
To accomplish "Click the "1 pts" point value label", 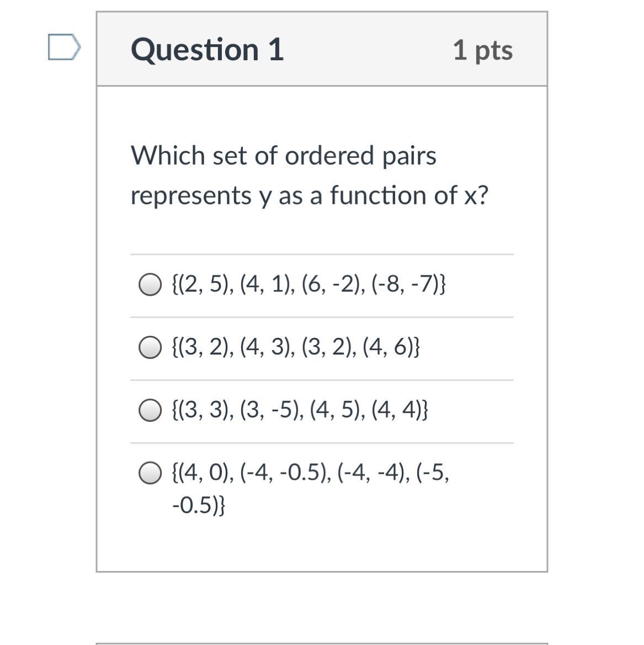I will 482,50.
